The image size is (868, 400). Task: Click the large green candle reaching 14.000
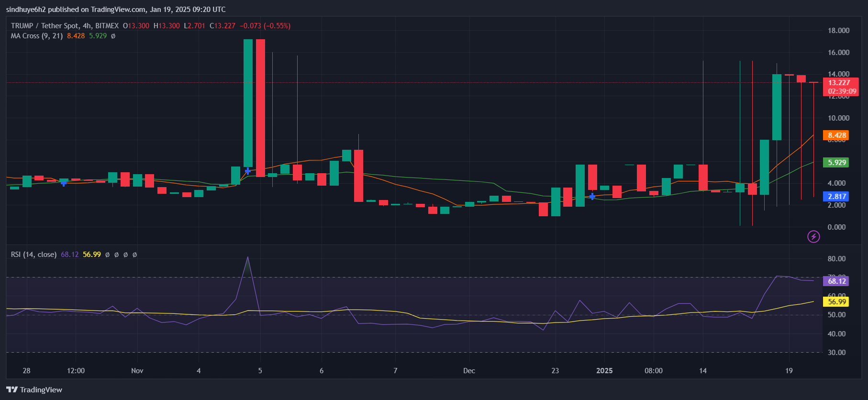(777, 107)
